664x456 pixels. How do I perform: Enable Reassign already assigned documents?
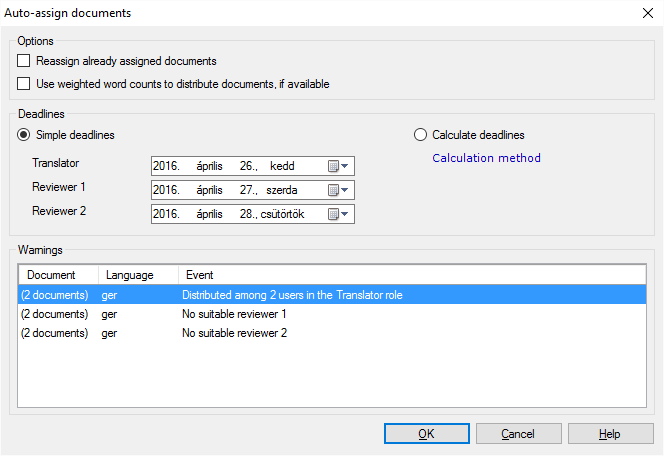[x=24, y=61]
